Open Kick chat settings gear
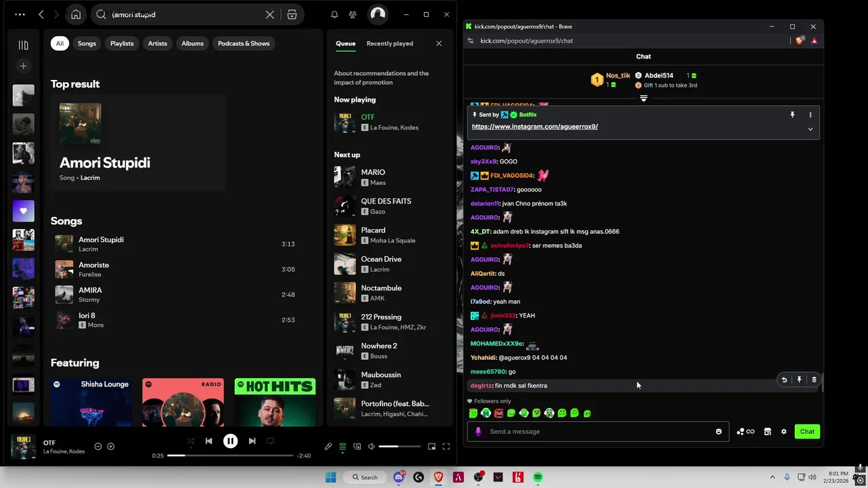 (x=784, y=432)
